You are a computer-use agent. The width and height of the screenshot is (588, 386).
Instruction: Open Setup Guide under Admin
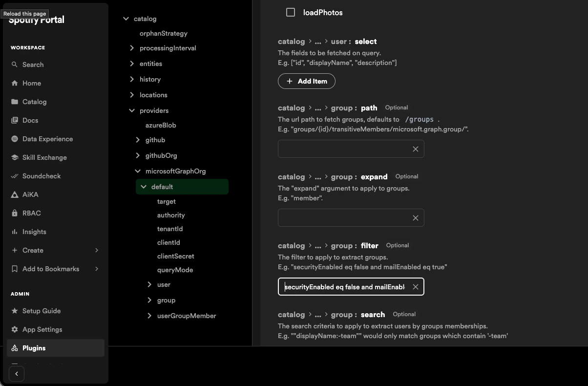tap(56, 311)
